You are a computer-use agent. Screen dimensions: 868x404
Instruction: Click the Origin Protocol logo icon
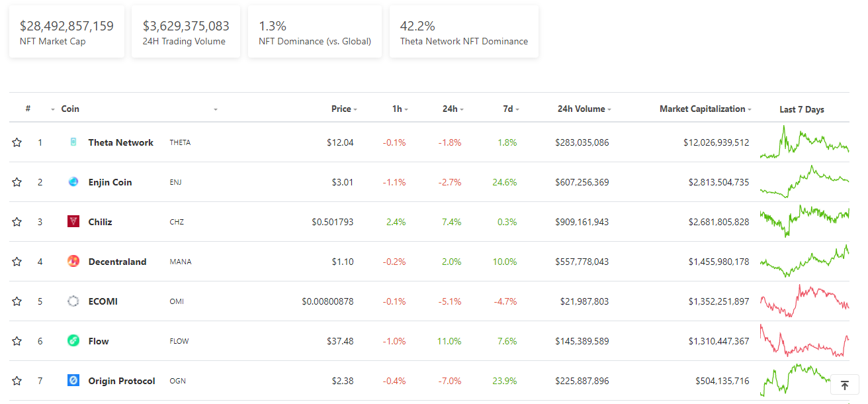(x=73, y=380)
